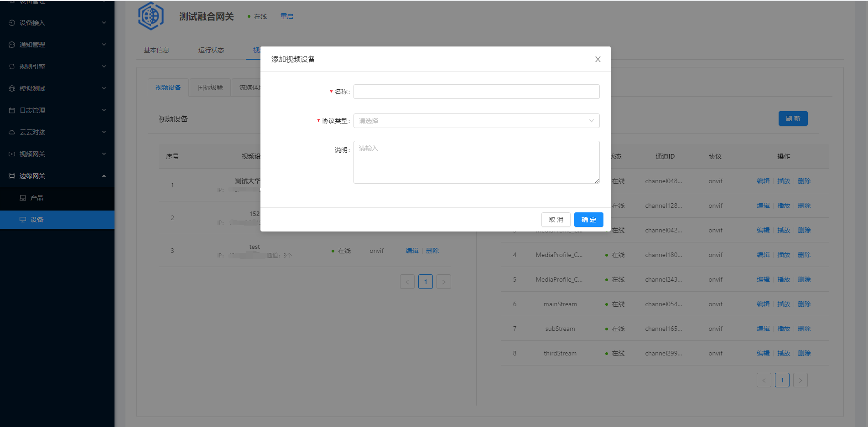Click the gateway globe logo icon
The height and width of the screenshot is (427, 868).
point(151,16)
